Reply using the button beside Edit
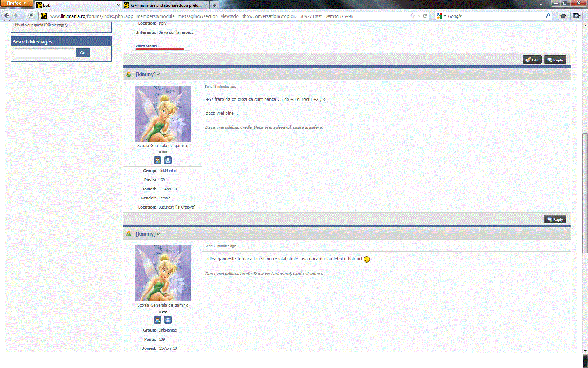 (555, 60)
